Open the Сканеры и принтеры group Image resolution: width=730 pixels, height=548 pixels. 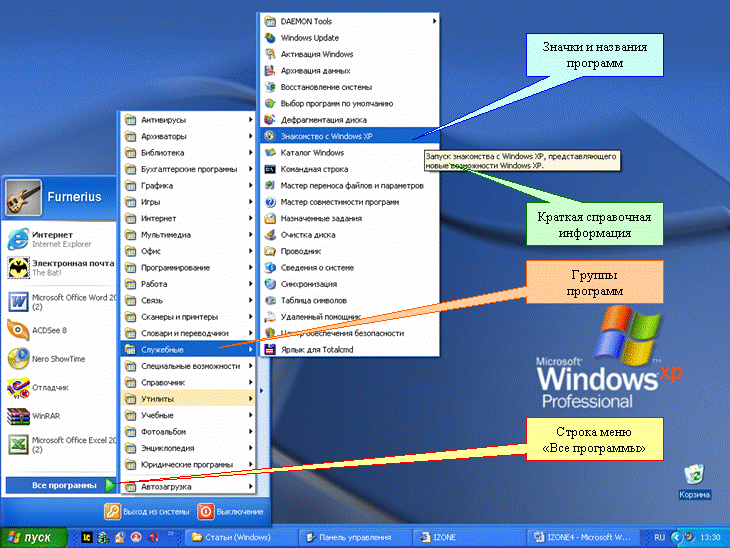(x=188, y=317)
